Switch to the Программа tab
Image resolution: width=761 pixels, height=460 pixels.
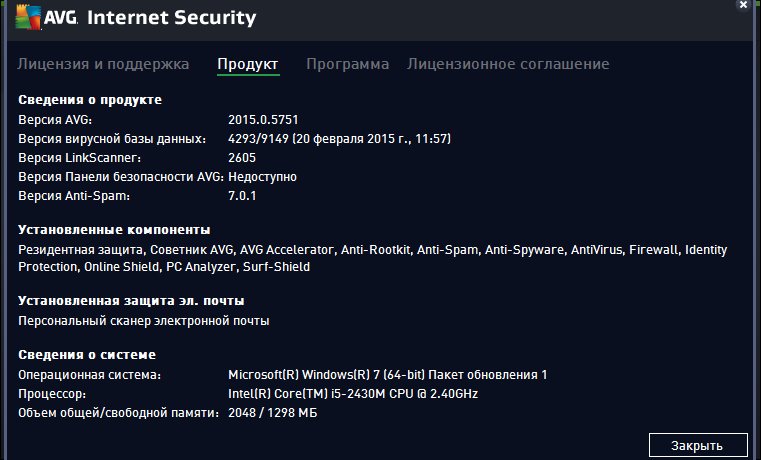(347, 64)
